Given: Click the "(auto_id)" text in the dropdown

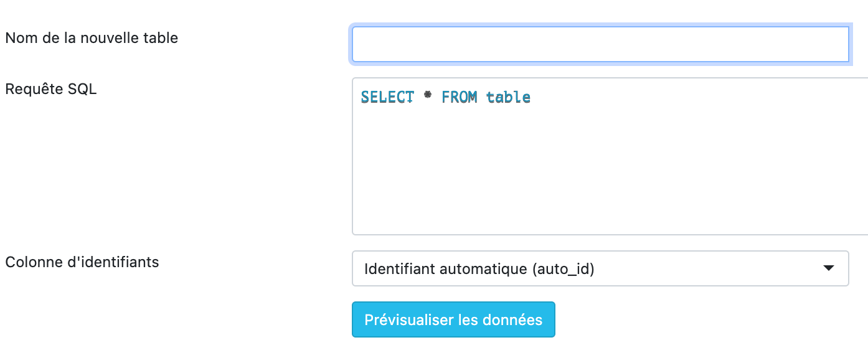Looking at the screenshot, I should pos(563,269).
